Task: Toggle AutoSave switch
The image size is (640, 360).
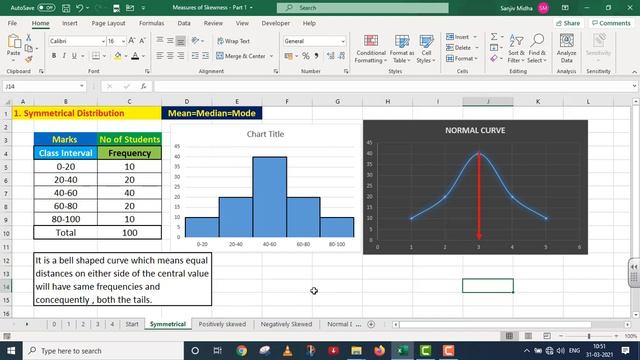Action: tap(46, 8)
